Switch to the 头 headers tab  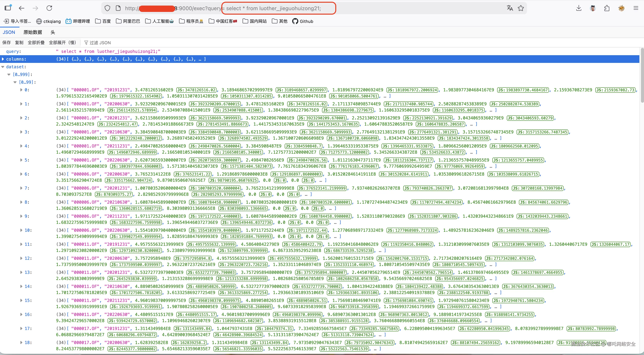[53, 32]
